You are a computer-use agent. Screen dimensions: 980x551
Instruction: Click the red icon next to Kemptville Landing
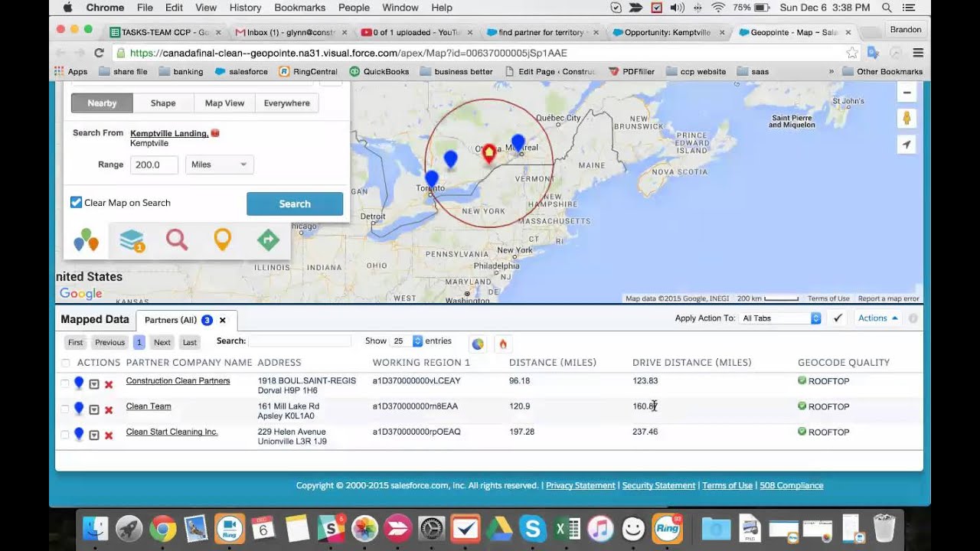(x=215, y=133)
